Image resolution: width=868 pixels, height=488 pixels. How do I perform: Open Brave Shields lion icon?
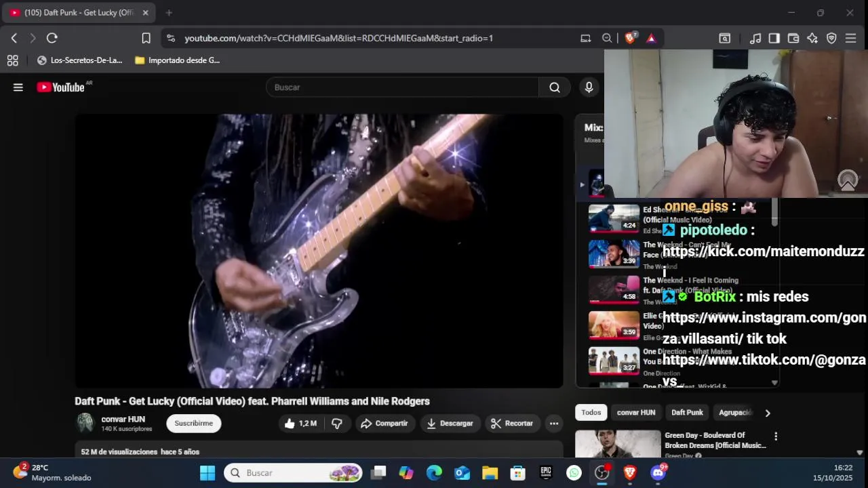pos(630,38)
